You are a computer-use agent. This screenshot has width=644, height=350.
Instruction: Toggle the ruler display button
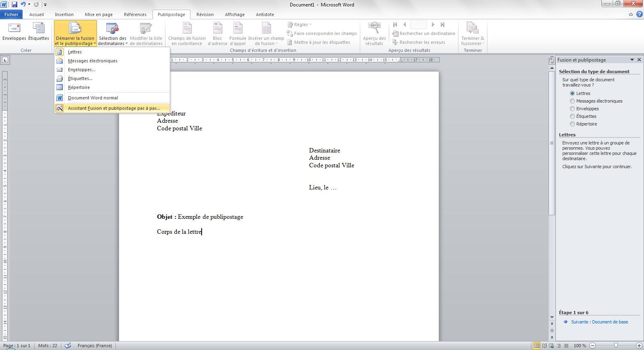tap(551, 61)
